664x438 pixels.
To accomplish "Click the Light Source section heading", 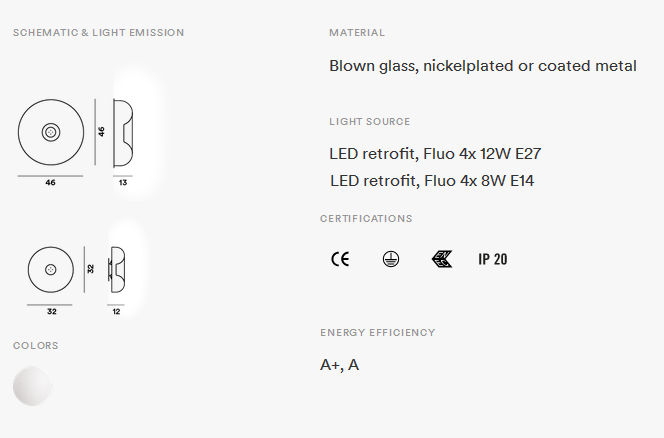I will tap(370, 122).
